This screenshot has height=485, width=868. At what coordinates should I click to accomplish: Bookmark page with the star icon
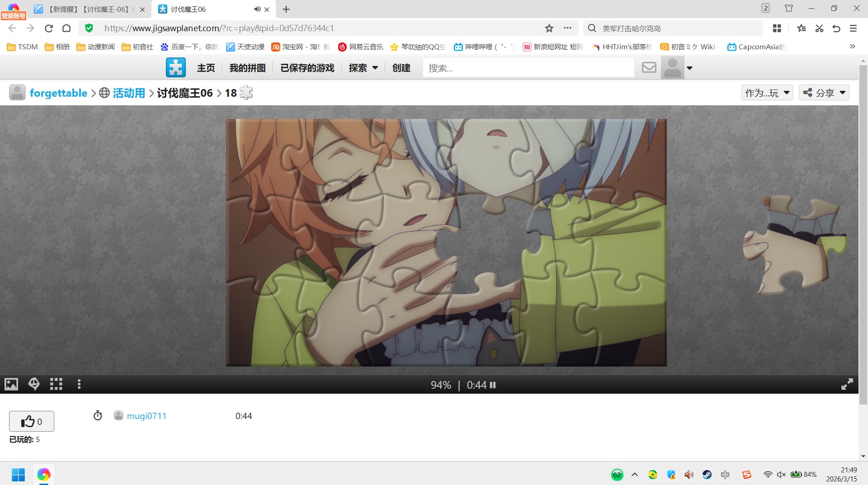(x=549, y=28)
